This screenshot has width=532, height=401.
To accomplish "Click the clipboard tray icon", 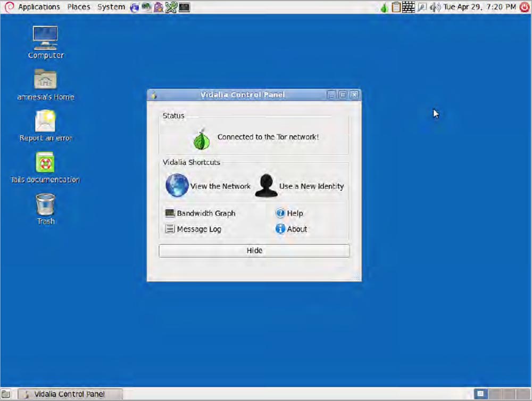I will 396,7.
